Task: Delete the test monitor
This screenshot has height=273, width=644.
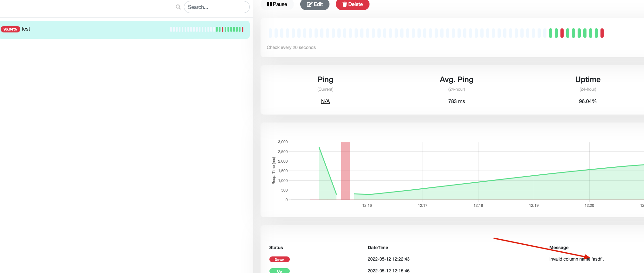Action: click(x=353, y=4)
